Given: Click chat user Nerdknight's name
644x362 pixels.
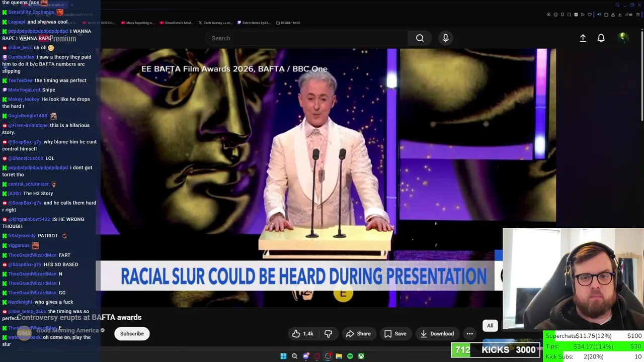Looking at the screenshot, I should pyautogui.click(x=20, y=302).
